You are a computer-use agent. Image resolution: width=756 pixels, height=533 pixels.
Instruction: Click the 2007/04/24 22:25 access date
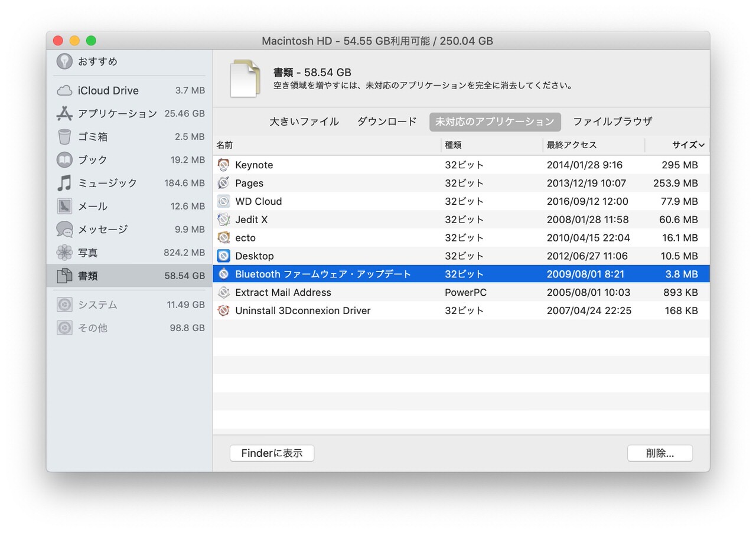[x=589, y=311]
